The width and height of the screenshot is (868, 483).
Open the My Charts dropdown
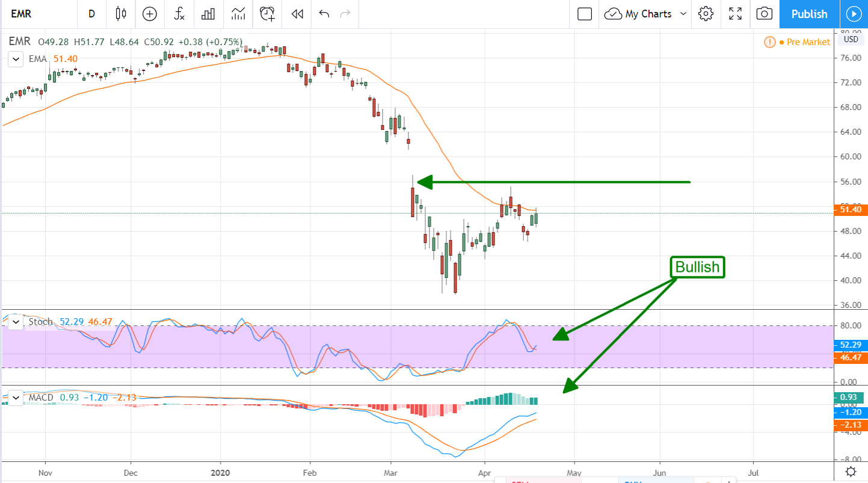(647, 14)
